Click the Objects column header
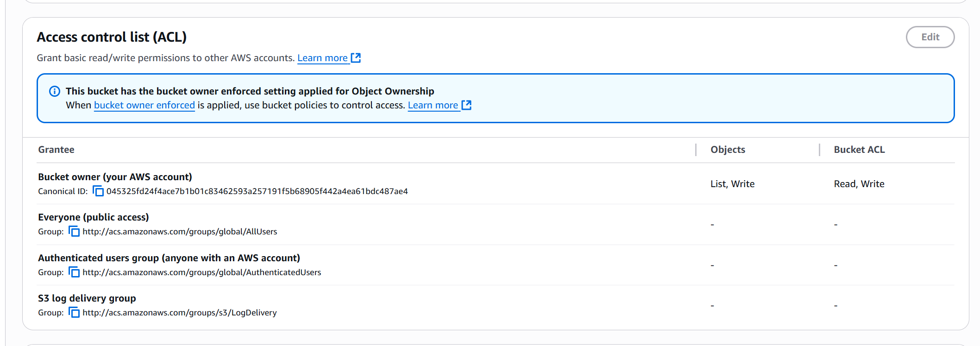Viewport: 980px width, 346px height. (x=728, y=150)
